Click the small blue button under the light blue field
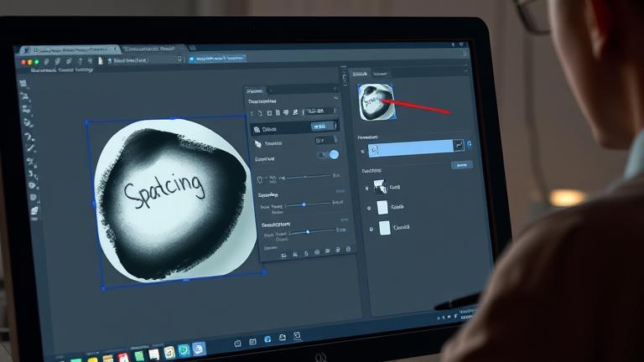 (462, 165)
